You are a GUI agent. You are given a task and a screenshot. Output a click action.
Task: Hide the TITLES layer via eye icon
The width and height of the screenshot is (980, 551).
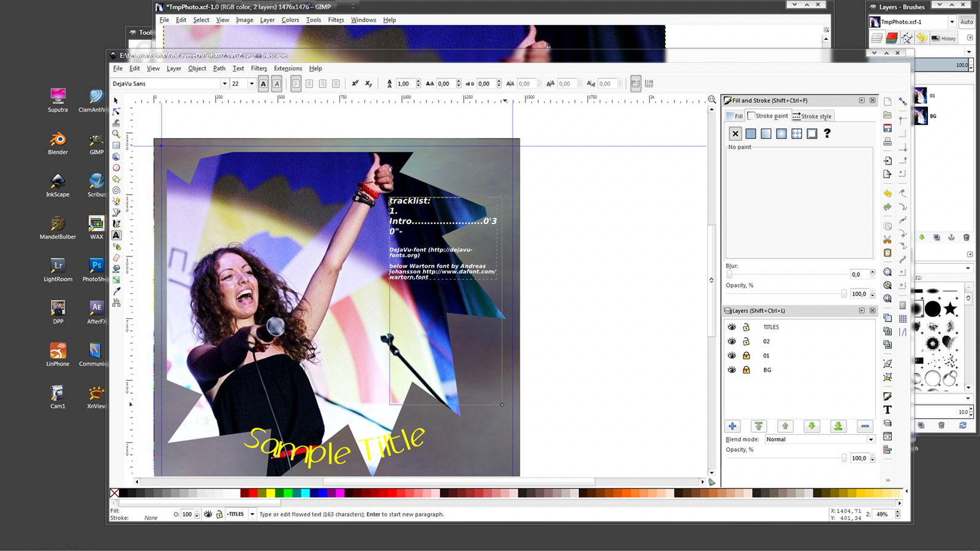pyautogui.click(x=731, y=327)
